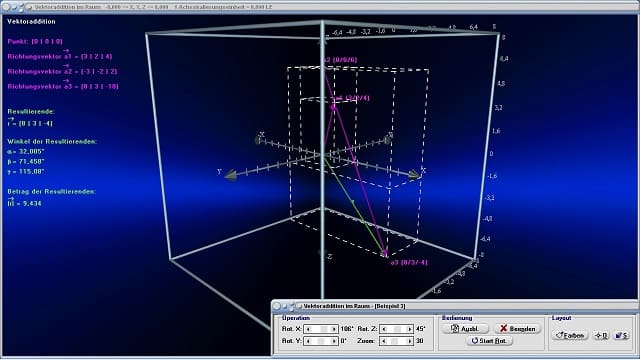Click the resultant vector r value
This screenshot has width=640, height=360.
pos(30,122)
